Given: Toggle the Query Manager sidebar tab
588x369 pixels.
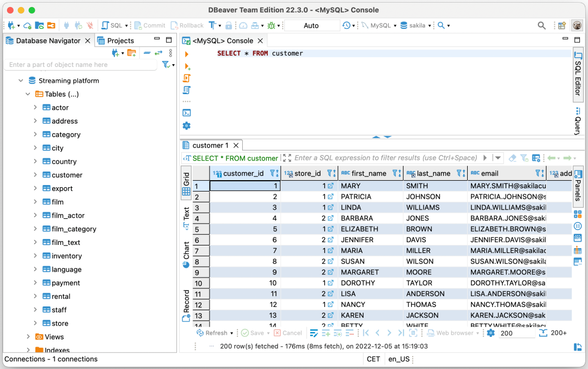Looking at the screenshot, I should [578, 120].
